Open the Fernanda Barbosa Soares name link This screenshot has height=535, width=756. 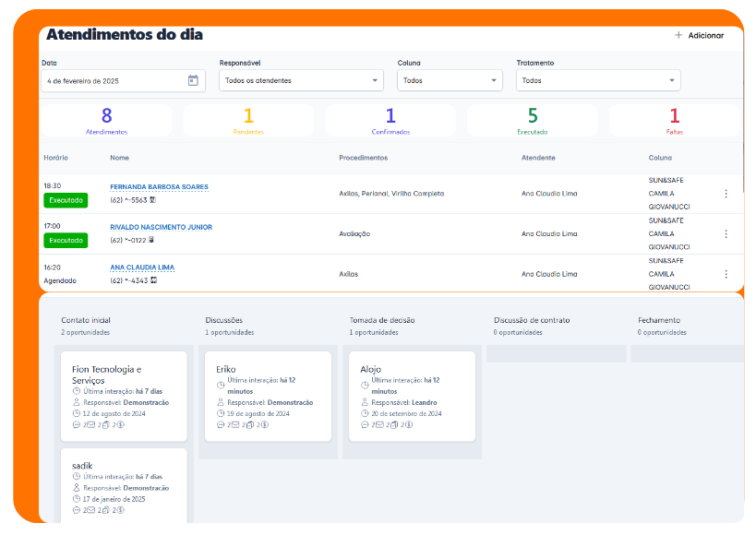coord(159,186)
